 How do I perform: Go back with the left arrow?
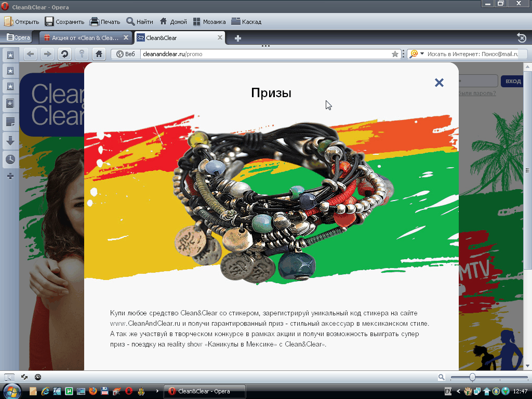tap(31, 54)
